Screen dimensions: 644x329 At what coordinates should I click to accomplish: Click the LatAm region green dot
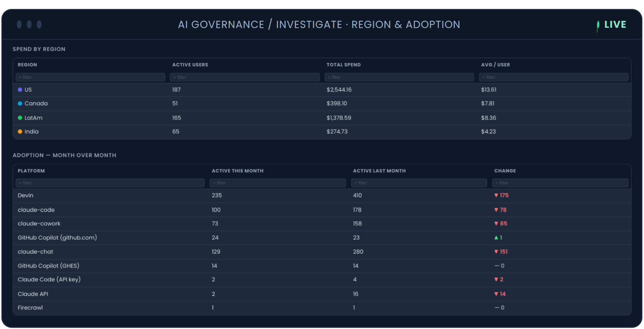coord(20,118)
